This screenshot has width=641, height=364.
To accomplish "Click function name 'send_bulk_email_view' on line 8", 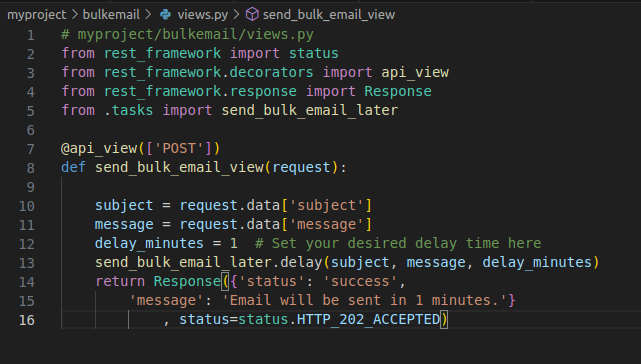I will tap(179, 167).
